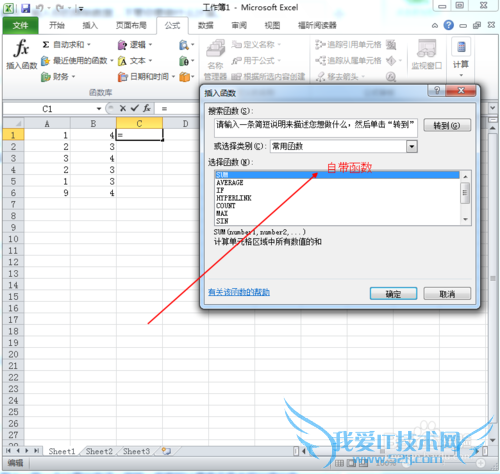
Task: Open the 文本 text functions icon
Action: tap(122, 61)
